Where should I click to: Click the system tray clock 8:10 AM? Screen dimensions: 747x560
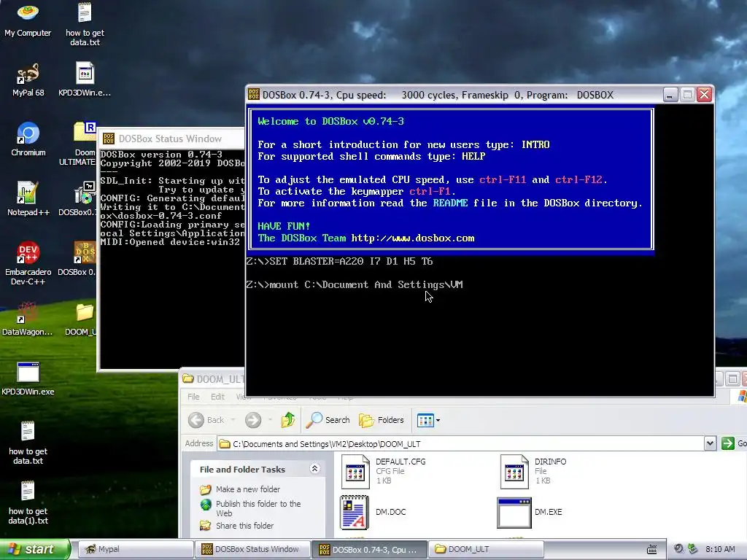(x=720, y=549)
